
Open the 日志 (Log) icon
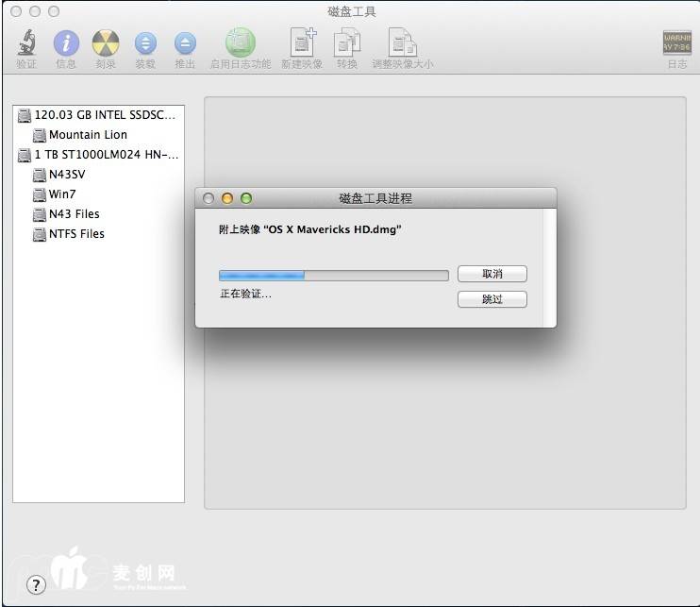click(676, 43)
